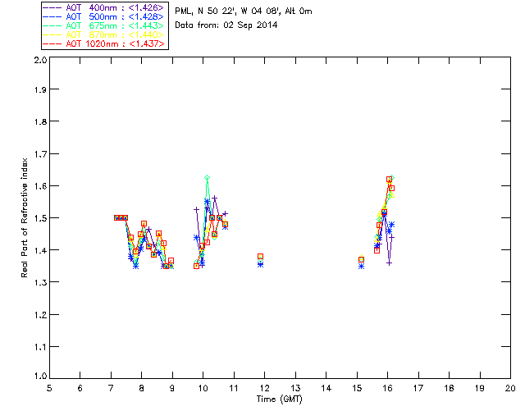Screen dimensions: 525x420
Task: Select the purple dashed legend line sample
Action: click(x=52, y=7)
